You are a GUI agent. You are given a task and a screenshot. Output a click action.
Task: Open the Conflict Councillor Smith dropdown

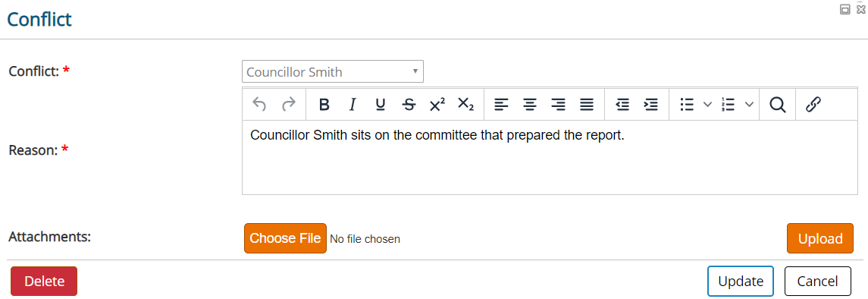point(333,72)
